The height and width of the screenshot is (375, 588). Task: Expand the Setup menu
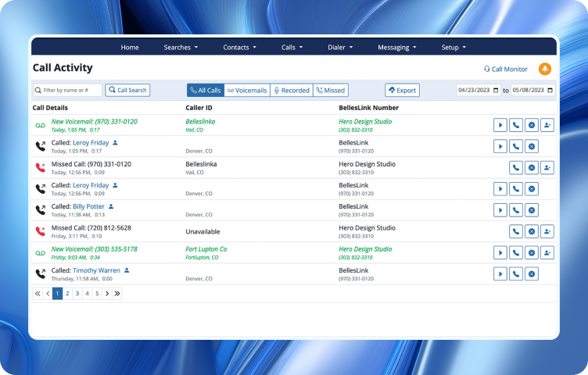pos(454,47)
